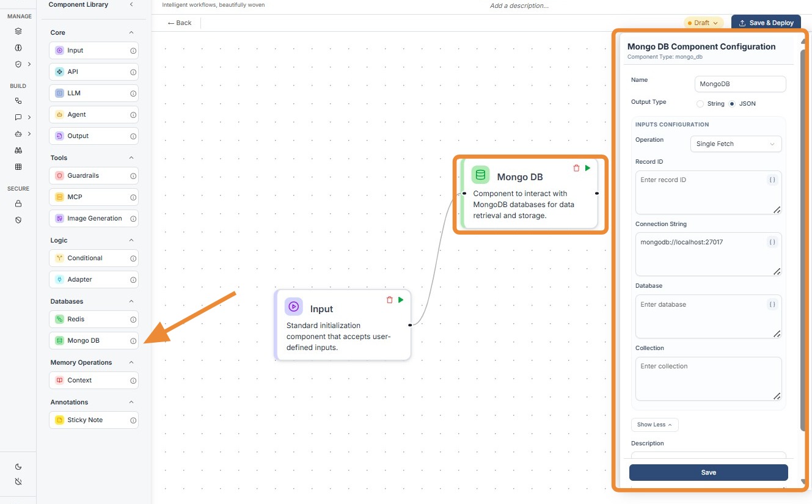The width and height of the screenshot is (812, 504).
Task: Collapse the Databases section
Action: pos(131,301)
